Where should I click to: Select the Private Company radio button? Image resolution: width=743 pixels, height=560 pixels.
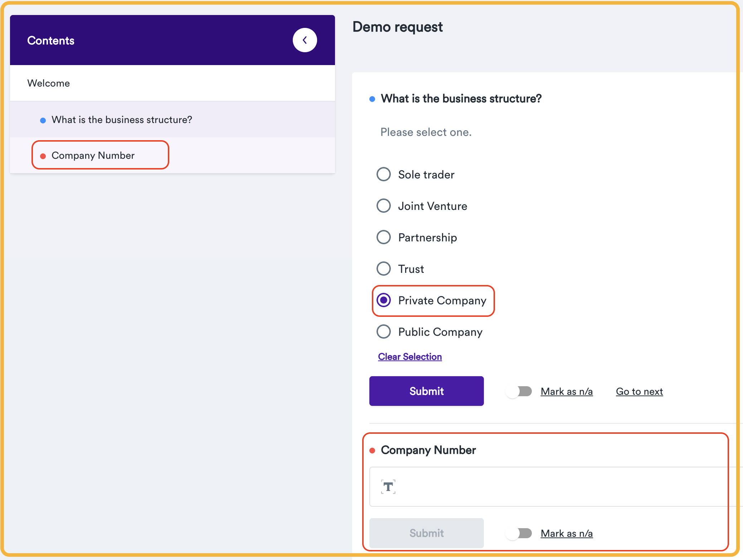point(384,300)
